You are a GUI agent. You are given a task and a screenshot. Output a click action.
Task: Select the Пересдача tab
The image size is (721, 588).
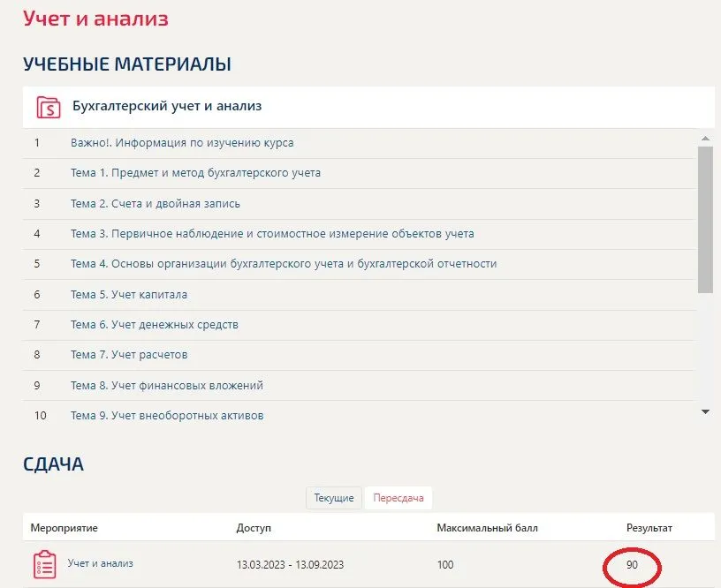point(398,498)
